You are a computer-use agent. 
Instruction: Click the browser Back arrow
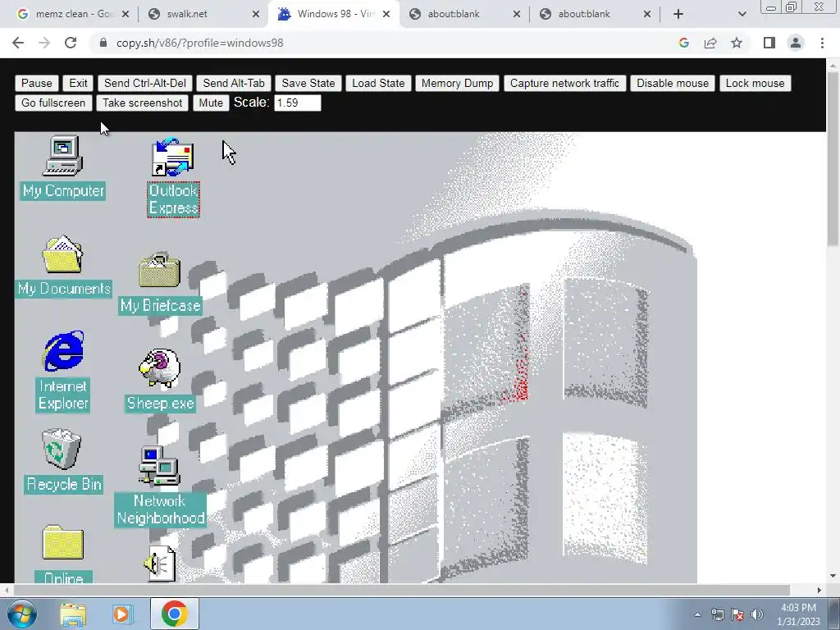pyautogui.click(x=18, y=43)
